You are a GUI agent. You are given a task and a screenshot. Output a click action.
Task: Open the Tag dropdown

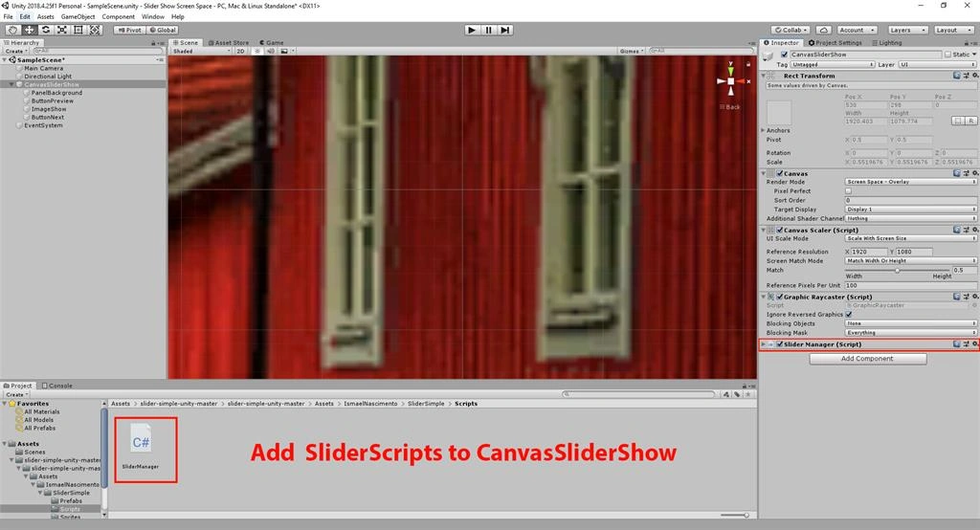point(833,64)
